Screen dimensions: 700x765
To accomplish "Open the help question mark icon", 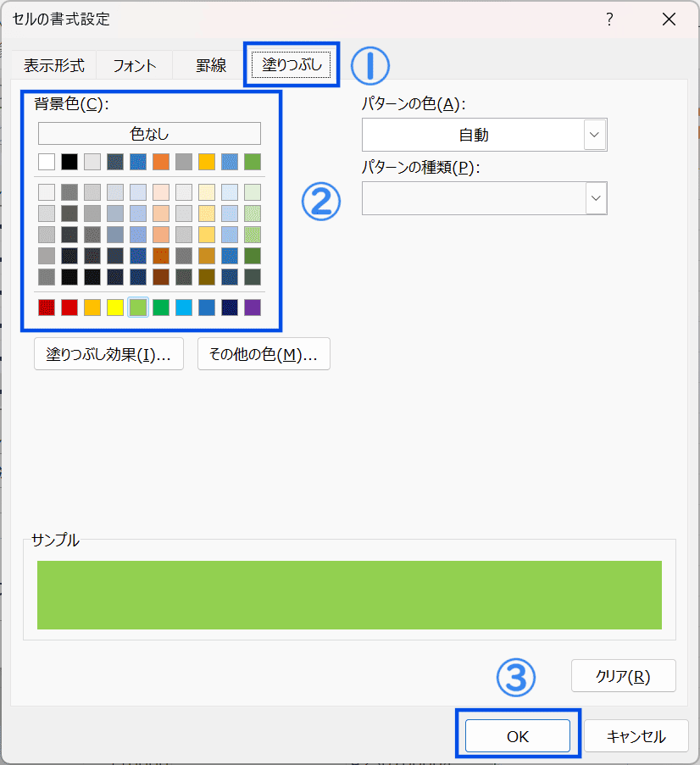I will [609, 19].
